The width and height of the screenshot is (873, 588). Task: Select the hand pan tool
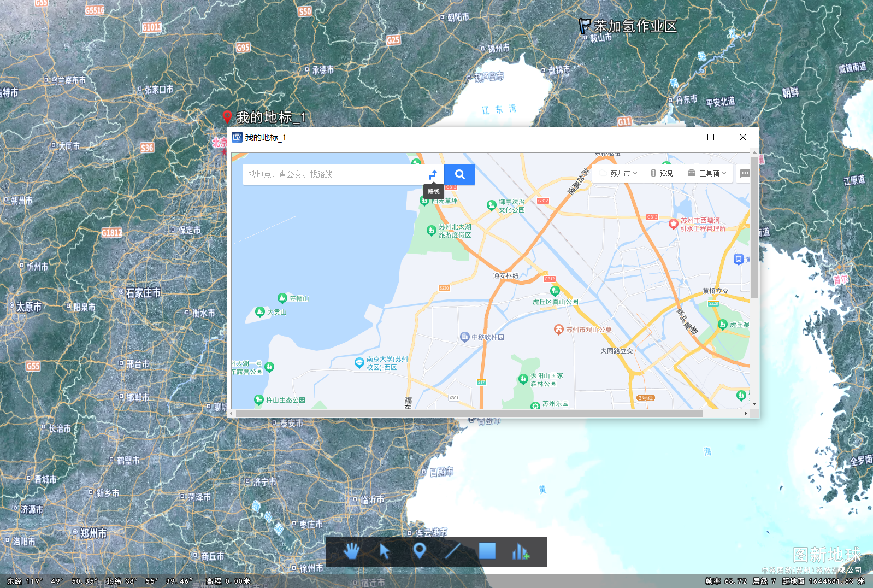(x=351, y=551)
